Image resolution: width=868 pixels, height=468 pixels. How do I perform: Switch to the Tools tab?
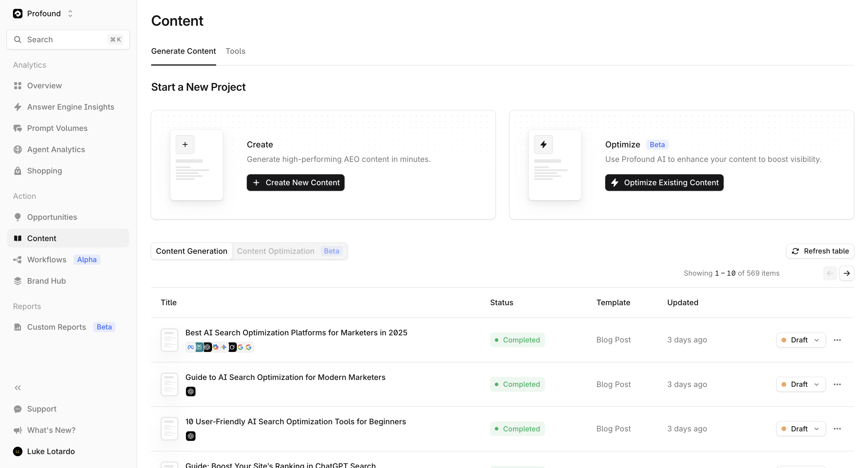(x=235, y=51)
